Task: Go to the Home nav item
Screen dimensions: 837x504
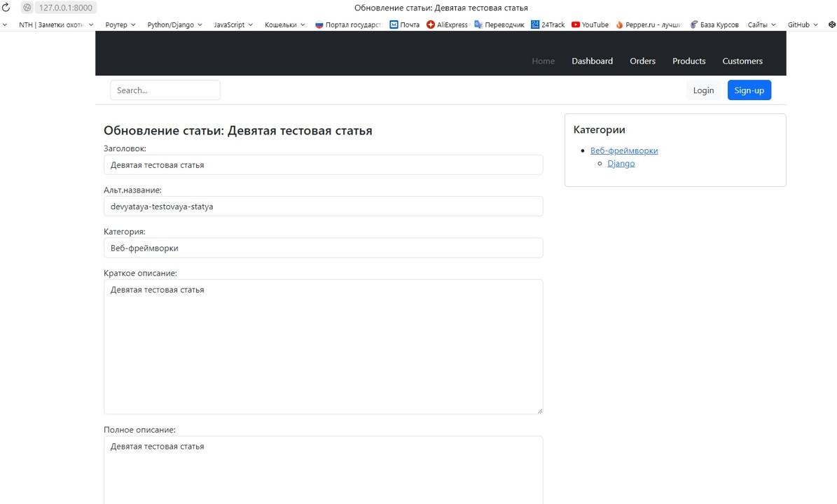Action: (x=543, y=61)
